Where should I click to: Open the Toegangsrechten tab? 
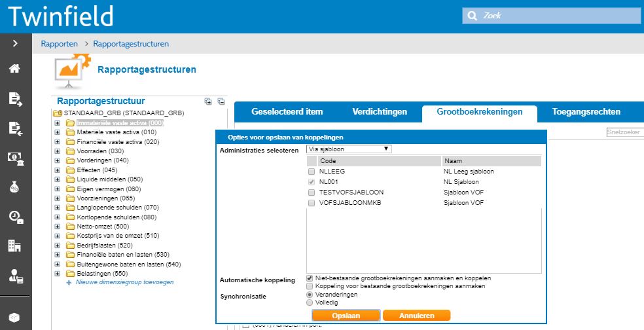point(586,112)
